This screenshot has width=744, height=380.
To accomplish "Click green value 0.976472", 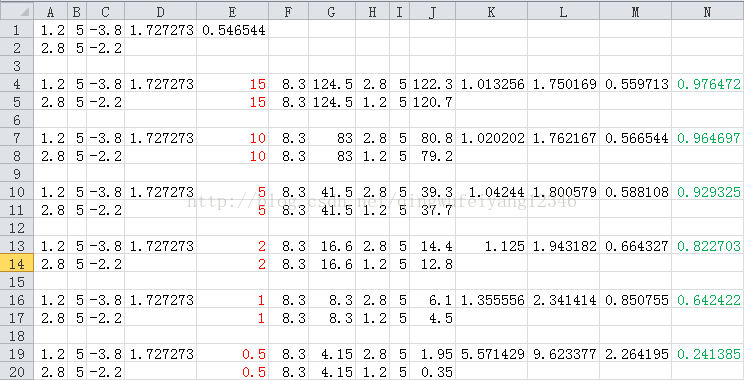I will click(707, 84).
